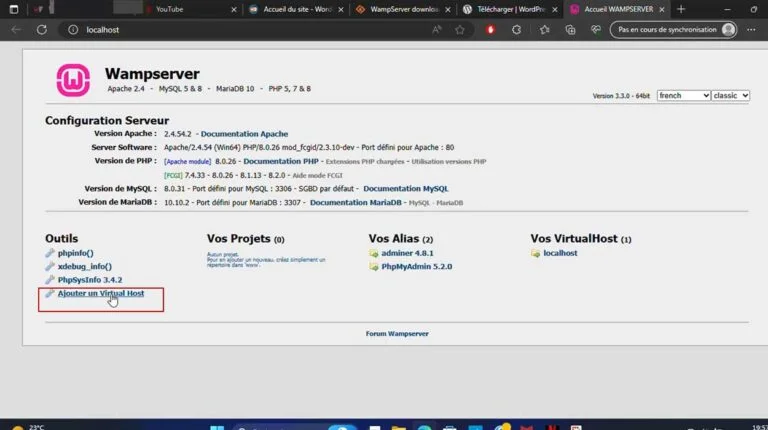Open the Documentation MariaDB link
Screen dimensions: 768x430
click(x=356, y=202)
